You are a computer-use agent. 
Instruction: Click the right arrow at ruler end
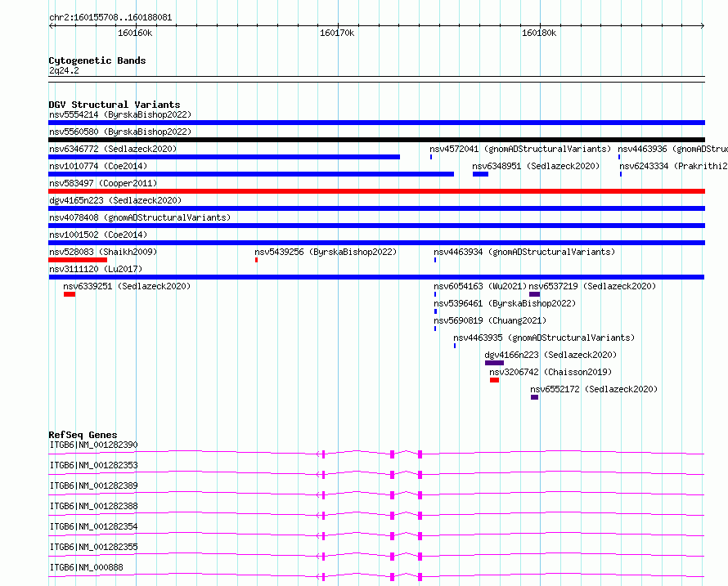tap(702, 26)
